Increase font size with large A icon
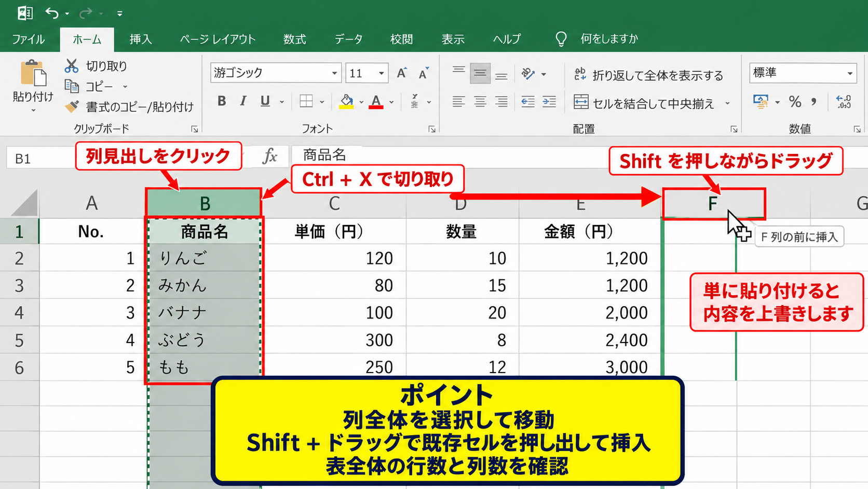 click(401, 73)
